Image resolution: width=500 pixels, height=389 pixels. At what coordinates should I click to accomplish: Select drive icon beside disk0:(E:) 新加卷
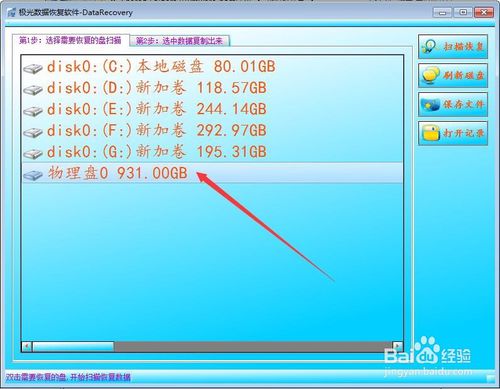click(x=33, y=111)
